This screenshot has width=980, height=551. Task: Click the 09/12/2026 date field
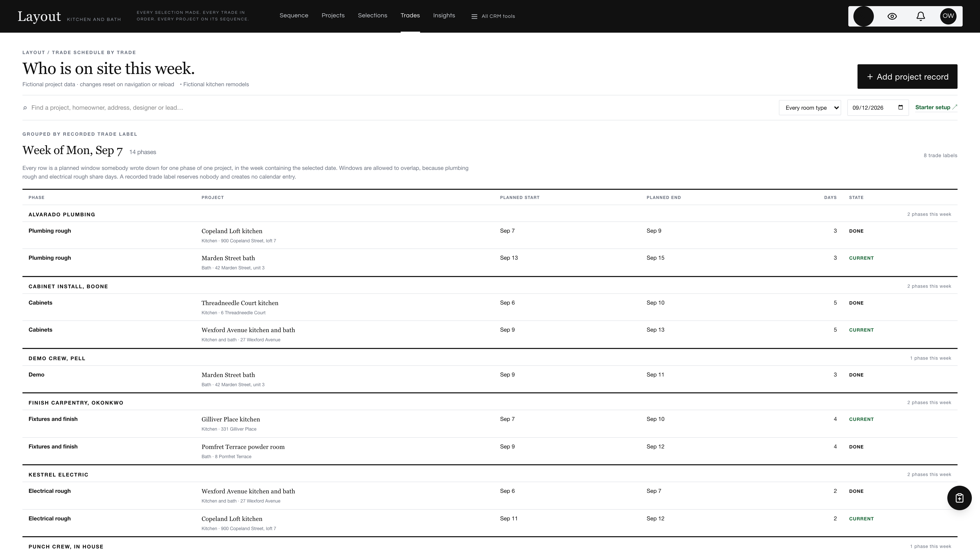click(x=878, y=108)
